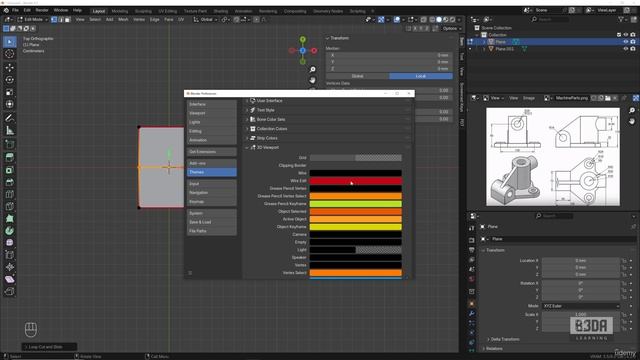
Task: Select the Select Box tool in viewport toolbar
Action: click(10, 42)
